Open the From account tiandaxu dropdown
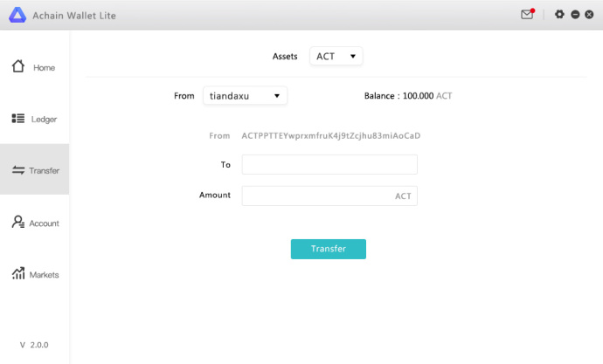603x364 pixels. click(x=245, y=96)
